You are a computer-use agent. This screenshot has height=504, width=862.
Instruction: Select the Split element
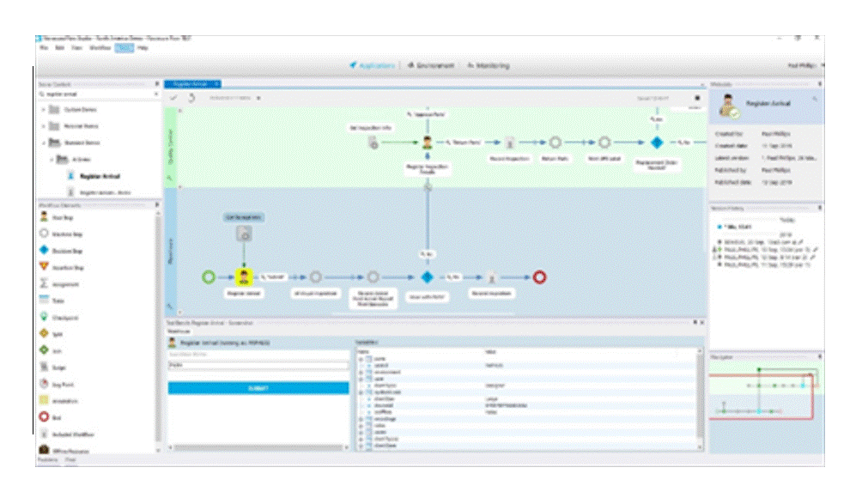pyautogui.click(x=52, y=334)
